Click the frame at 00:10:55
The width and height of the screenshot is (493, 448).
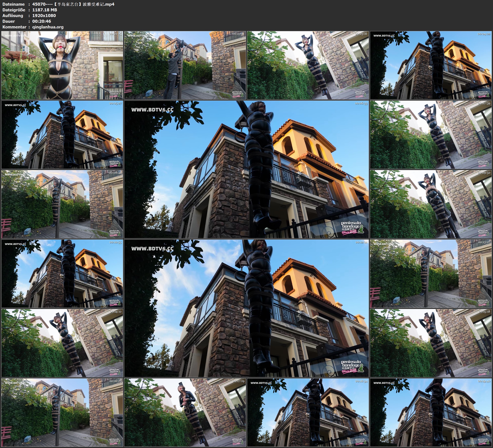click(62, 273)
